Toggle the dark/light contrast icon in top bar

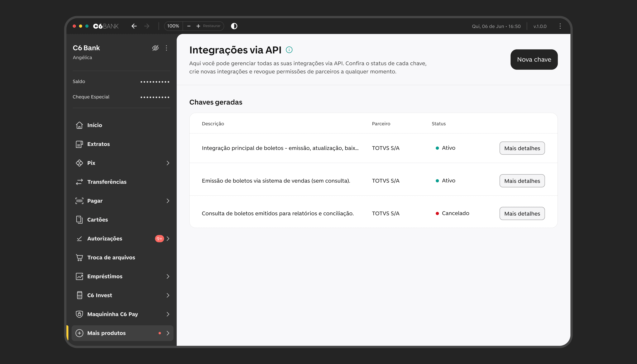(234, 26)
